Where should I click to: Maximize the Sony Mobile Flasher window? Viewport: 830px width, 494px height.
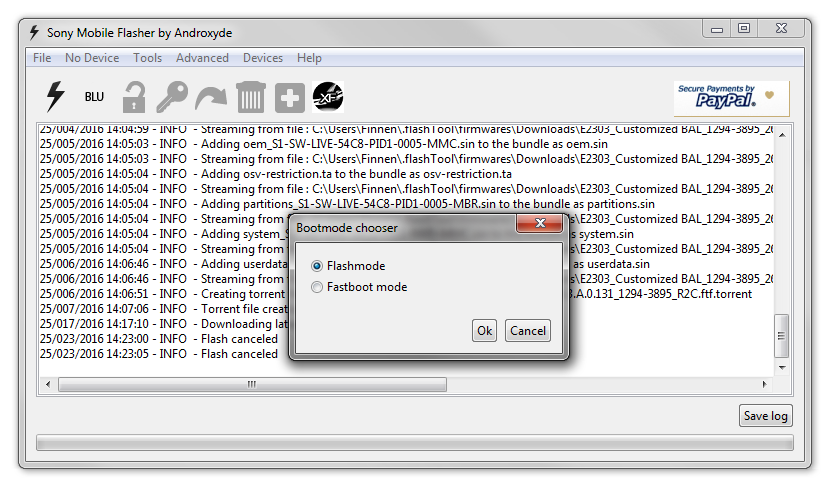click(744, 29)
